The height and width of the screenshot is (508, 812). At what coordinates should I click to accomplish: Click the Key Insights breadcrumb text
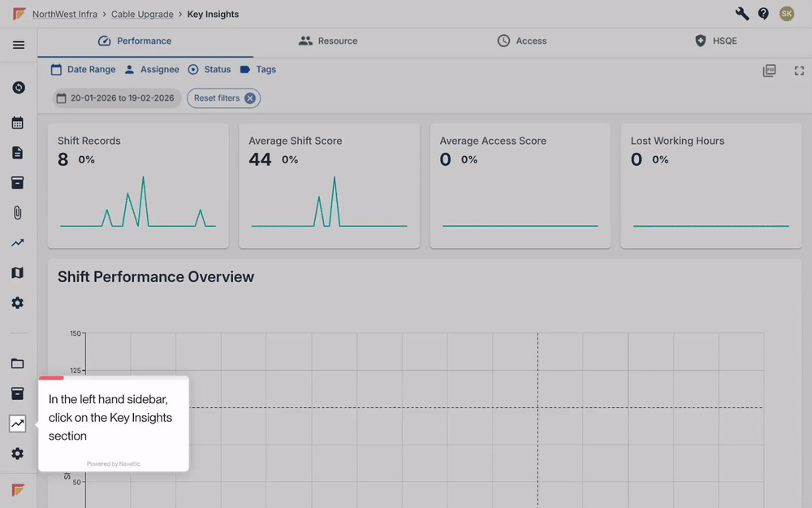(x=213, y=14)
